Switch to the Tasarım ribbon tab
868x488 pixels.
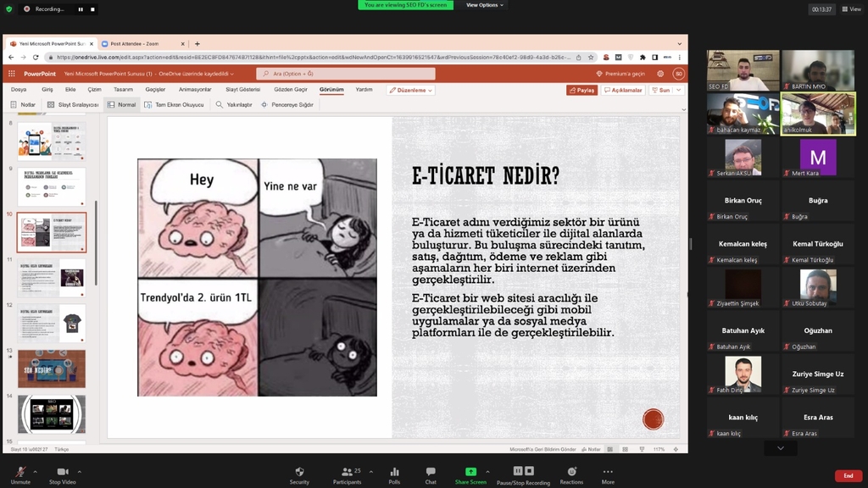coord(124,90)
